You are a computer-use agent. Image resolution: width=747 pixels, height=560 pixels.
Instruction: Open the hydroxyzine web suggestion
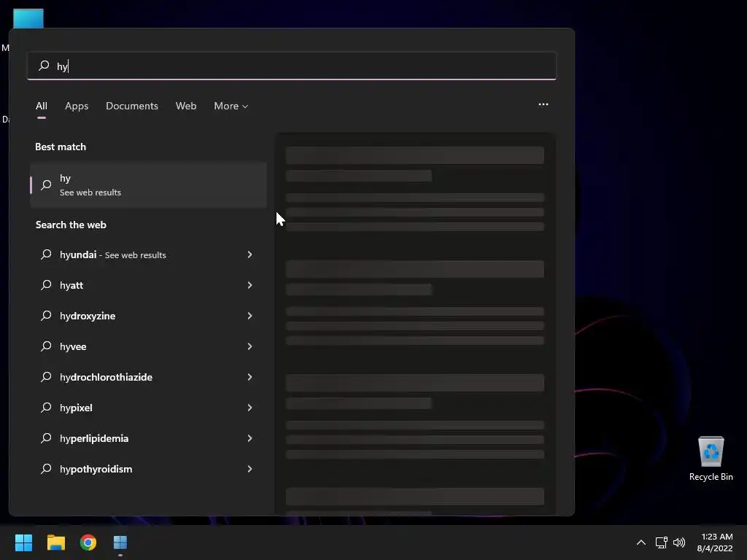(x=148, y=316)
